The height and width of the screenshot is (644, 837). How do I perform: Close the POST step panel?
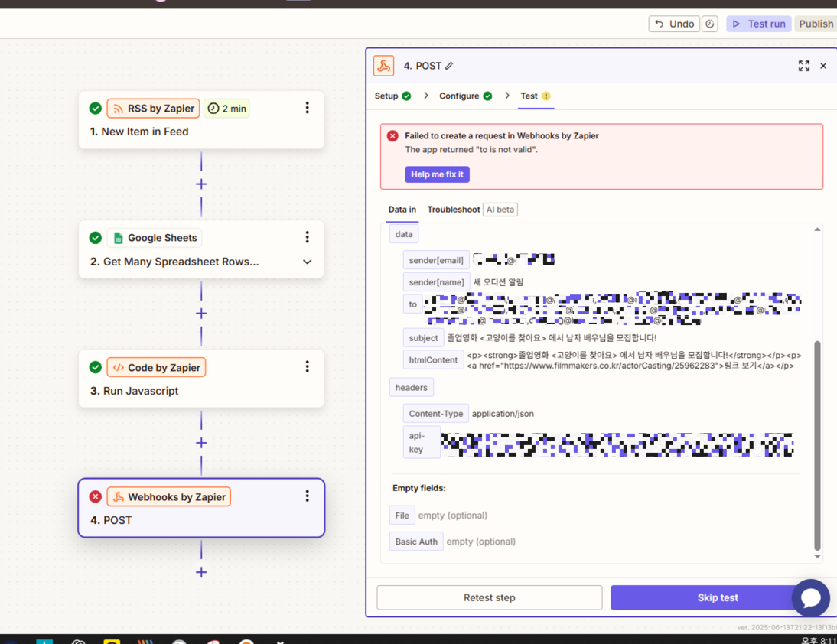pyautogui.click(x=823, y=66)
